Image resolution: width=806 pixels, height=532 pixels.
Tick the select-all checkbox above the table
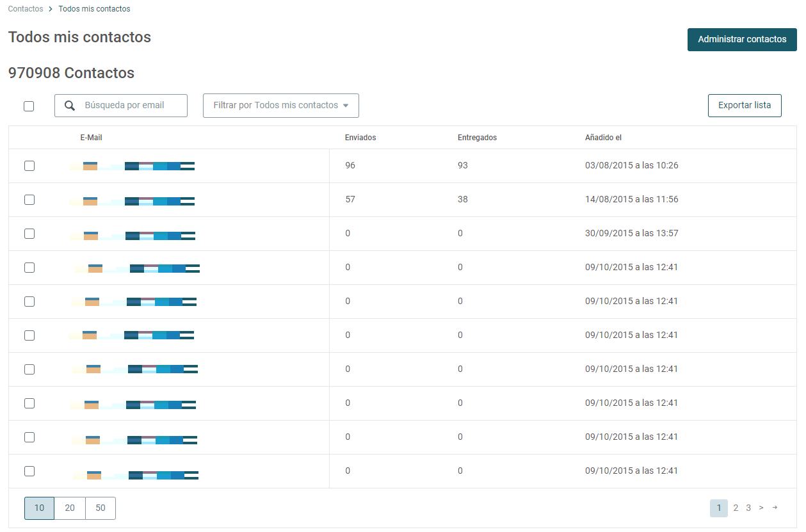(x=29, y=106)
